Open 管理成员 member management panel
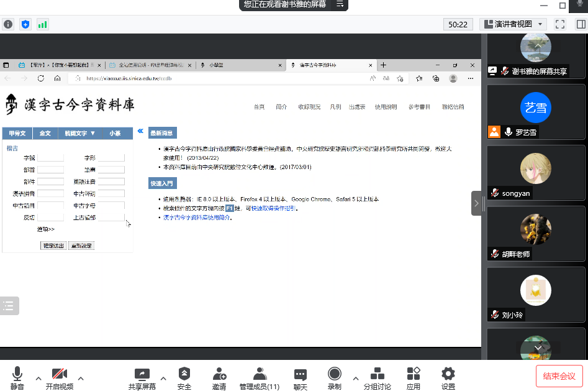Image resolution: width=588 pixels, height=391 pixels. coord(260,375)
